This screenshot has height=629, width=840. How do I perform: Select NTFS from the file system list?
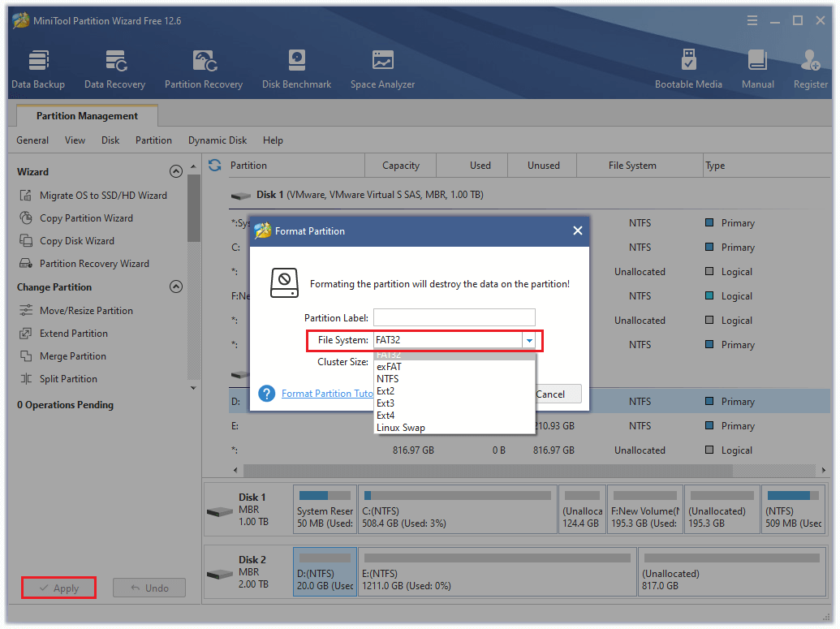[387, 378]
